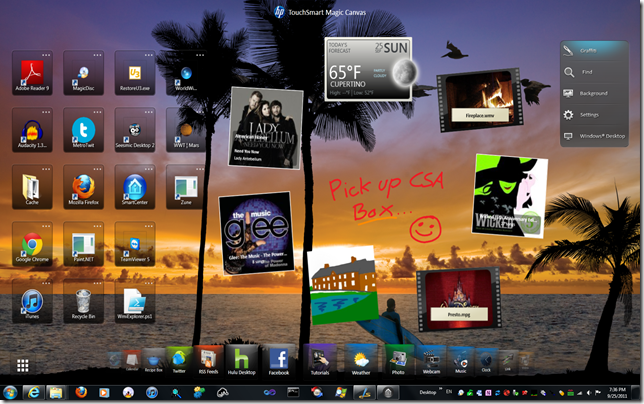Open options dots on Recycle Bin tile
This screenshot has height=404, width=644.
(x=97, y=283)
